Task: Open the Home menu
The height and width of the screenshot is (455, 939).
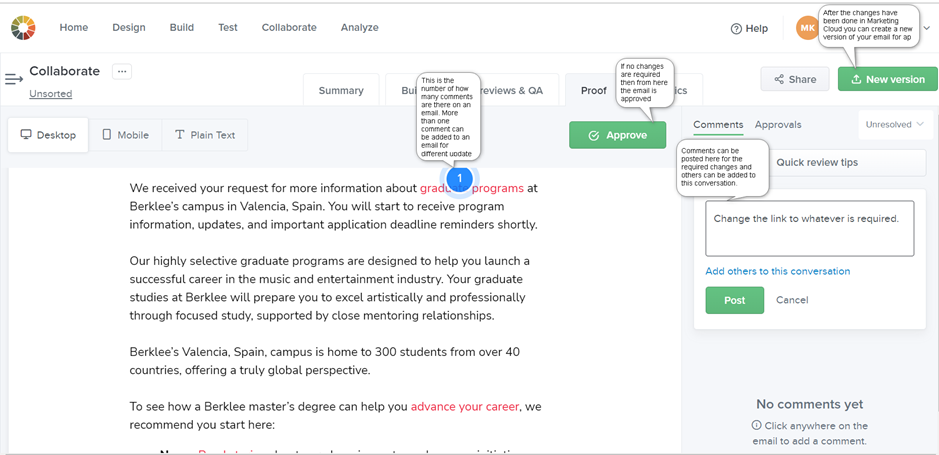Action: pyautogui.click(x=74, y=28)
